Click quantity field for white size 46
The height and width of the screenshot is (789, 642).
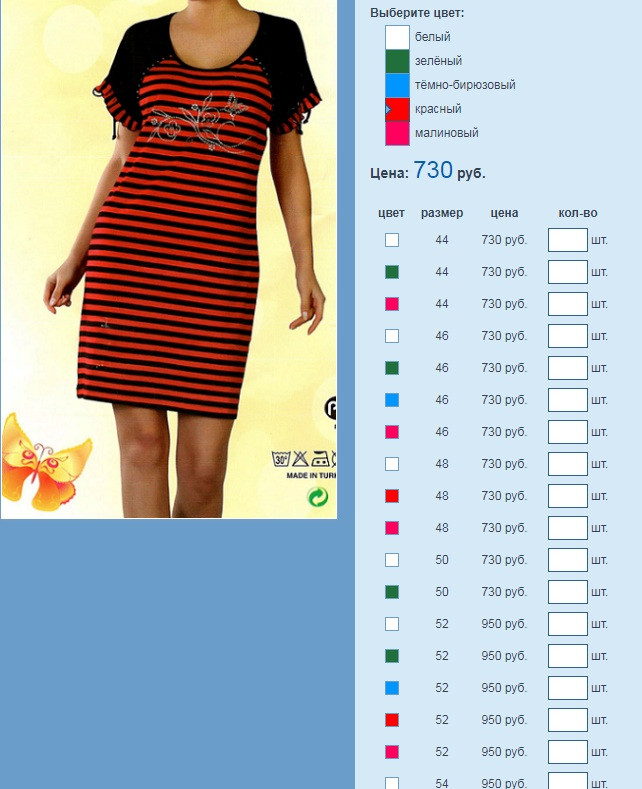[x=568, y=336]
